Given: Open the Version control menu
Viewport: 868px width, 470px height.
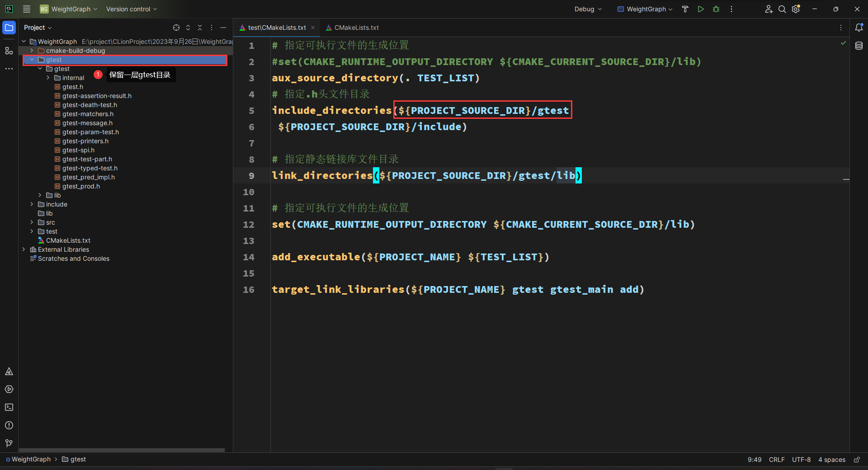Looking at the screenshot, I should 131,9.
